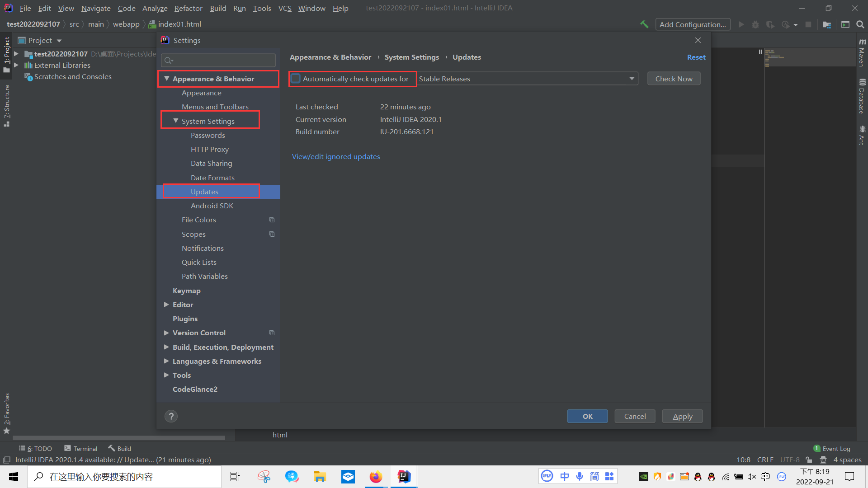This screenshot has width=868, height=488.
Task: Collapse Appearance & Behavior tree node
Action: (167, 79)
